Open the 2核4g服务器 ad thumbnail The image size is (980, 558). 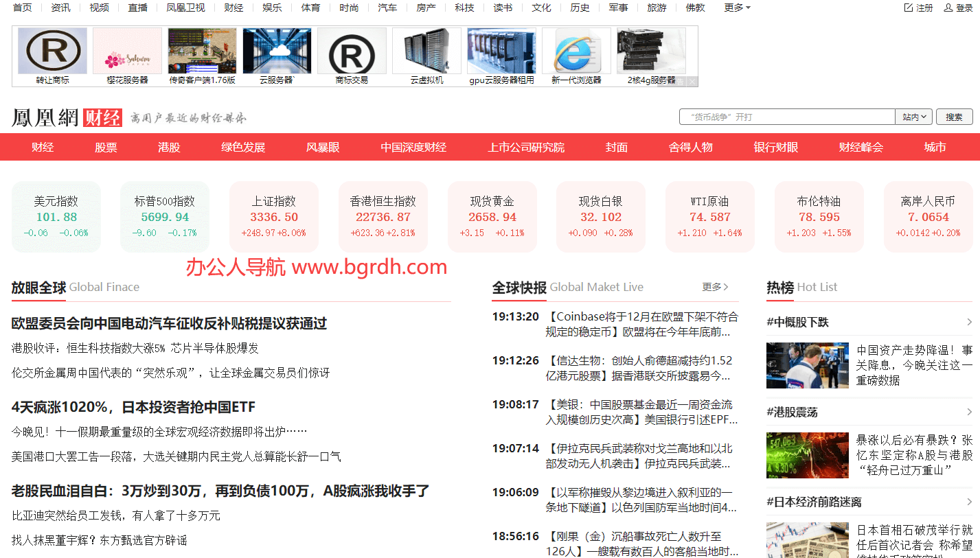(651, 51)
